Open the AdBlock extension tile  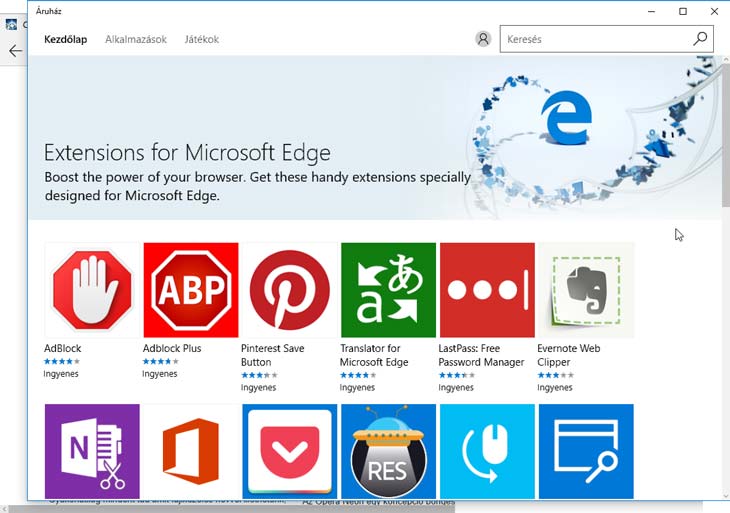pos(92,289)
